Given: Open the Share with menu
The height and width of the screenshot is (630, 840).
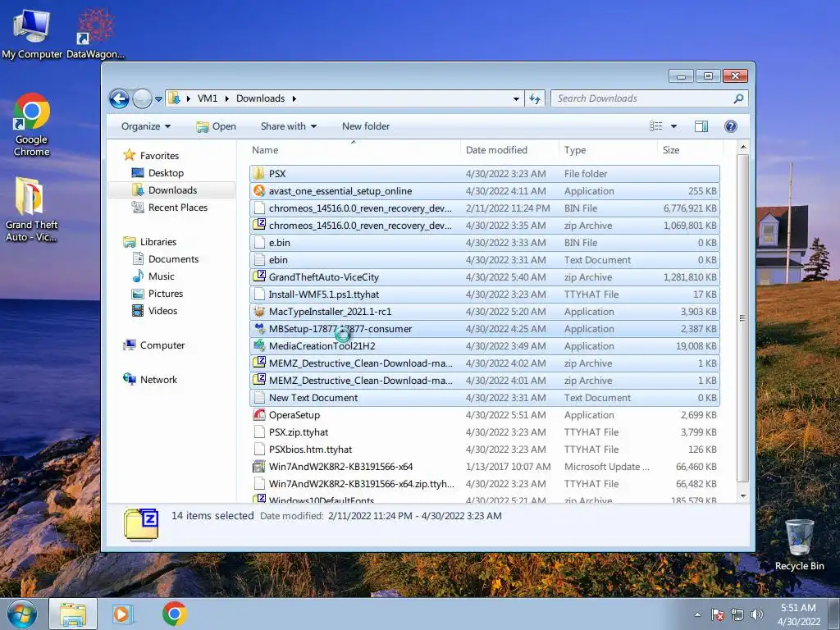Looking at the screenshot, I should coord(288,126).
